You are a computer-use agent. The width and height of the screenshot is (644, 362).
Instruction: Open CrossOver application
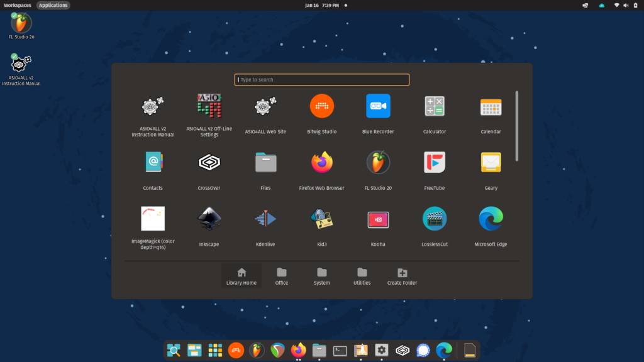209,163
